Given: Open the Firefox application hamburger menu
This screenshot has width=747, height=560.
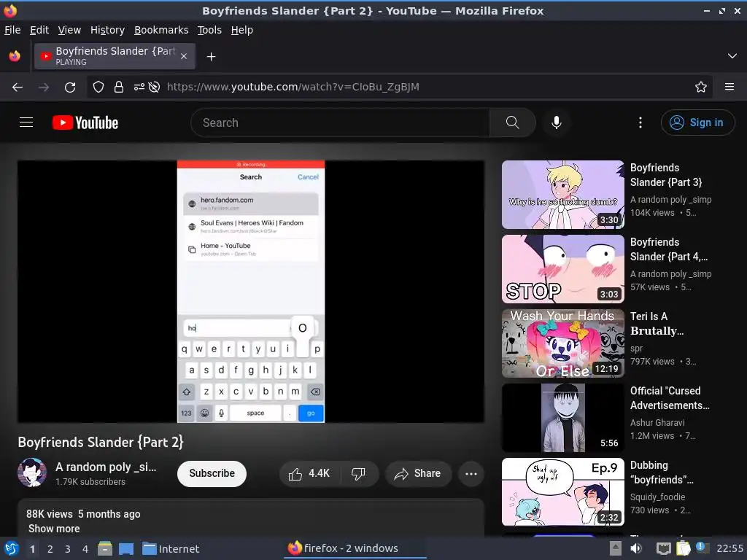Looking at the screenshot, I should pos(729,87).
